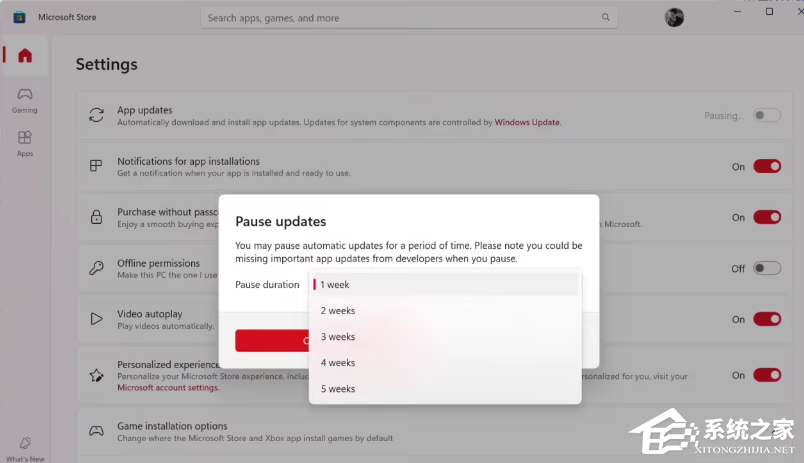Image resolution: width=804 pixels, height=463 pixels.
Task: Open the Windows Update link
Action: (x=527, y=122)
